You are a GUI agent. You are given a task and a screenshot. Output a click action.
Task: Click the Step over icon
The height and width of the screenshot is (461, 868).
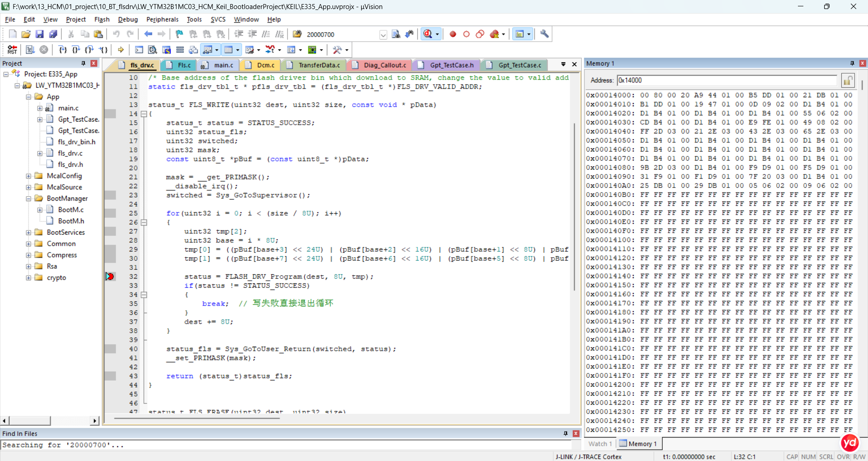(76, 50)
